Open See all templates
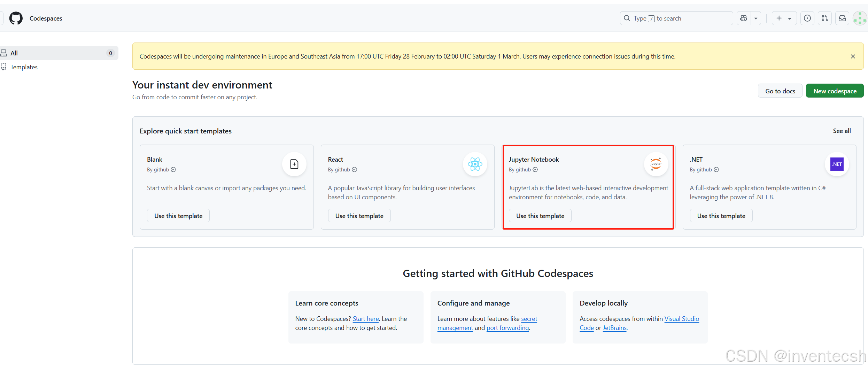868x370 pixels. (x=842, y=131)
